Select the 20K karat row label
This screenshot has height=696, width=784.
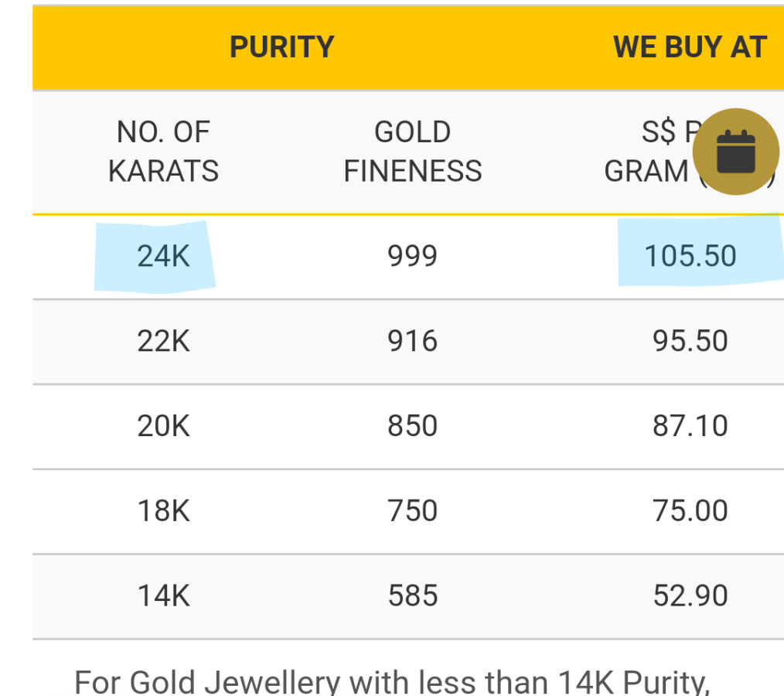pos(163,426)
